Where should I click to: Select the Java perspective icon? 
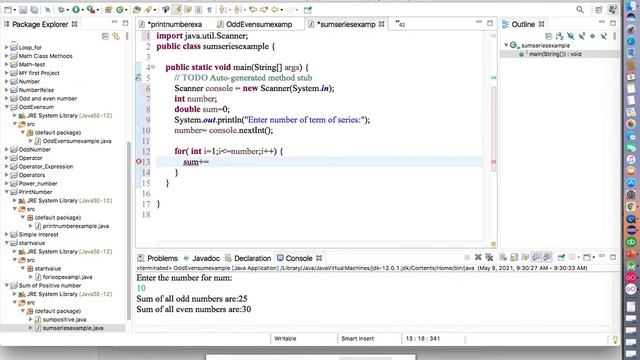tap(612, 9)
